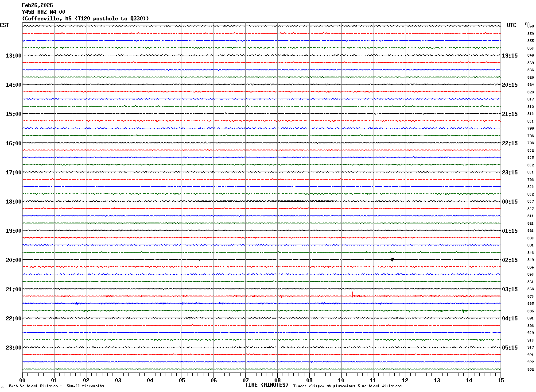
Task: Select the 16:00 CST time label
Action: pos(13,143)
